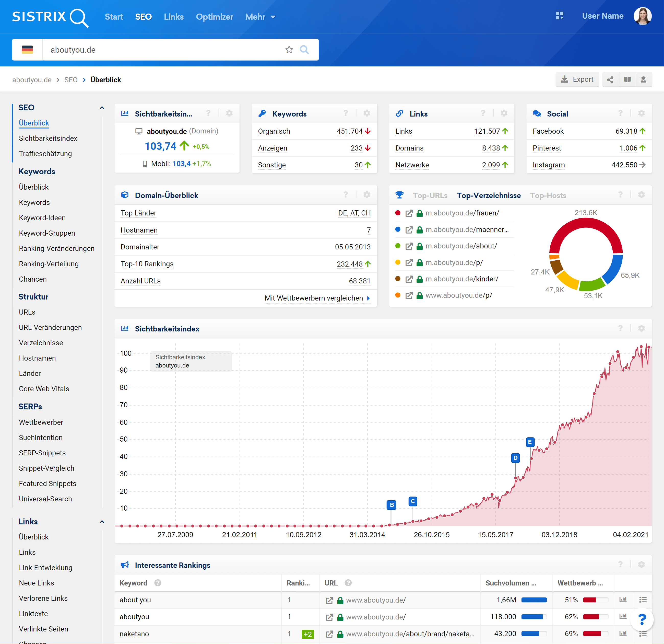Click the Export button
Image resolution: width=664 pixels, height=644 pixels.
click(x=577, y=80)
